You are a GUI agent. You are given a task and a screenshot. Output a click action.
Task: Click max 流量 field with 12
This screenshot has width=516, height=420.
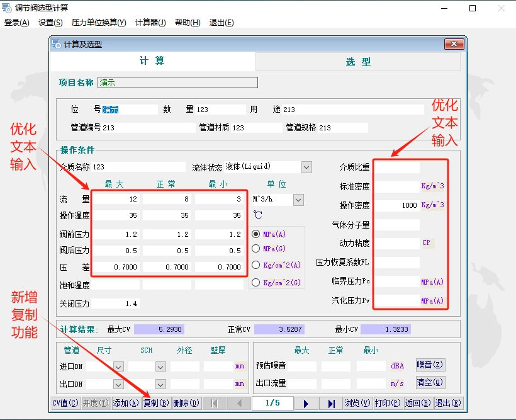click(x=116, y=199)
